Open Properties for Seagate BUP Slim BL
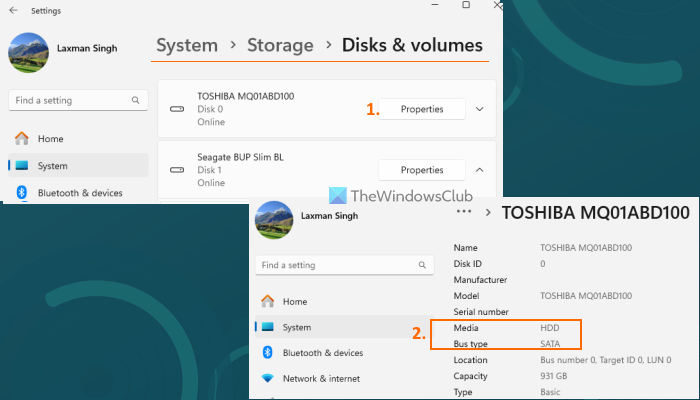The image size is (700, 400). click(422, 170)
